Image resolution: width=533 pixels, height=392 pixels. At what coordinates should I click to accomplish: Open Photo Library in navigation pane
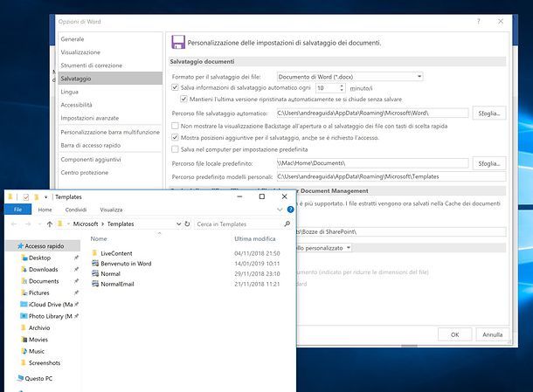50,316
